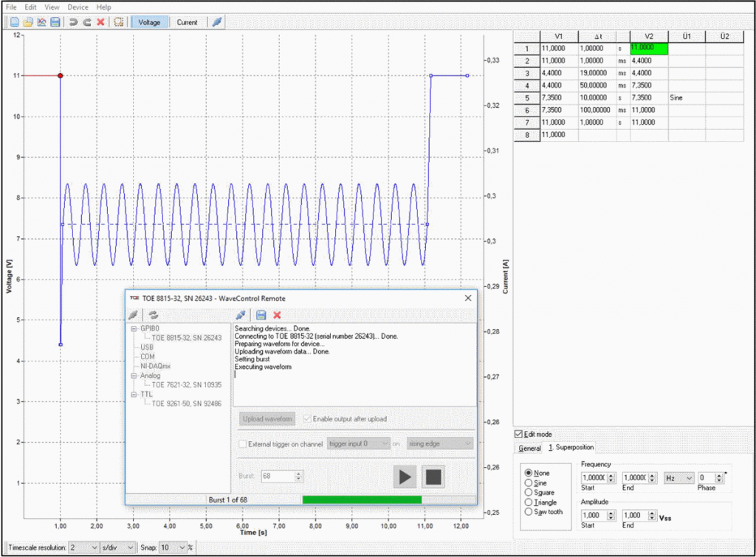Screen dimensions: 756x557
Task: Click the save log disk icon in WaveControl Remote
Action: click(261, 315)
